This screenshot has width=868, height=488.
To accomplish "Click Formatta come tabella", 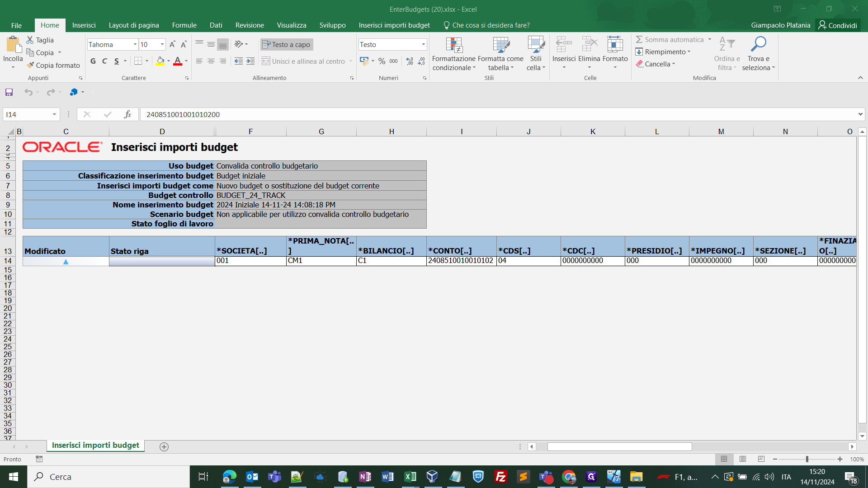I will [500, 54].
